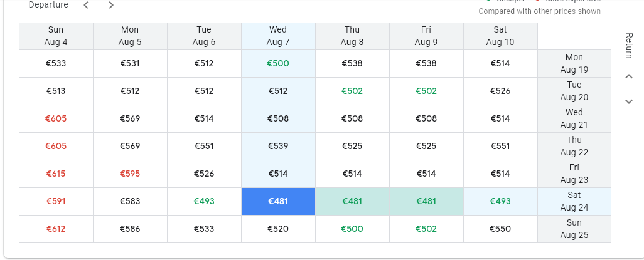The width and height of the screenshot is (644, 260).
Task: Pick €481 fare departing Fri Aug 9
Action: [x=426, y=201]
